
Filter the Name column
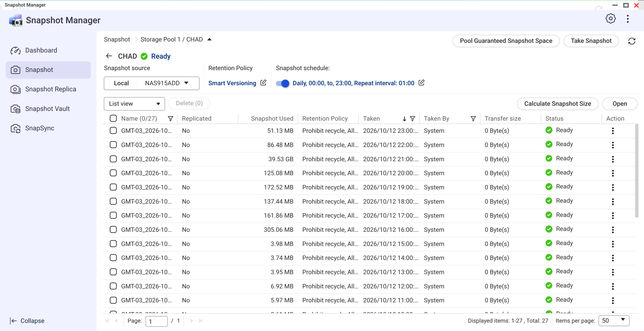[x=170, y=119]
